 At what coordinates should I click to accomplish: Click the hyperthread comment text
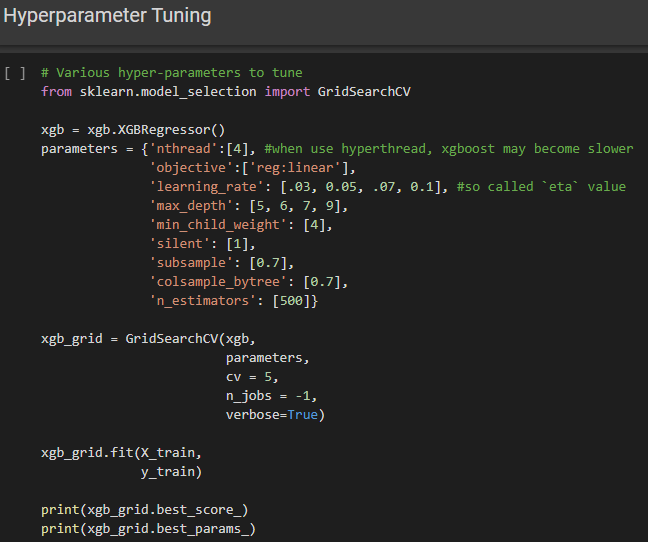pyautogui.click(x=449, y=149)
